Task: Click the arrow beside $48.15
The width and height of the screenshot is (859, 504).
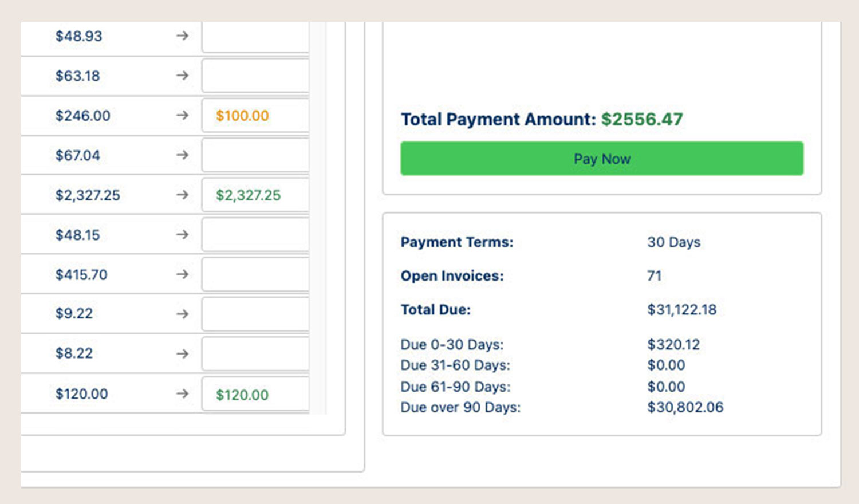Action: click(182, 235)
